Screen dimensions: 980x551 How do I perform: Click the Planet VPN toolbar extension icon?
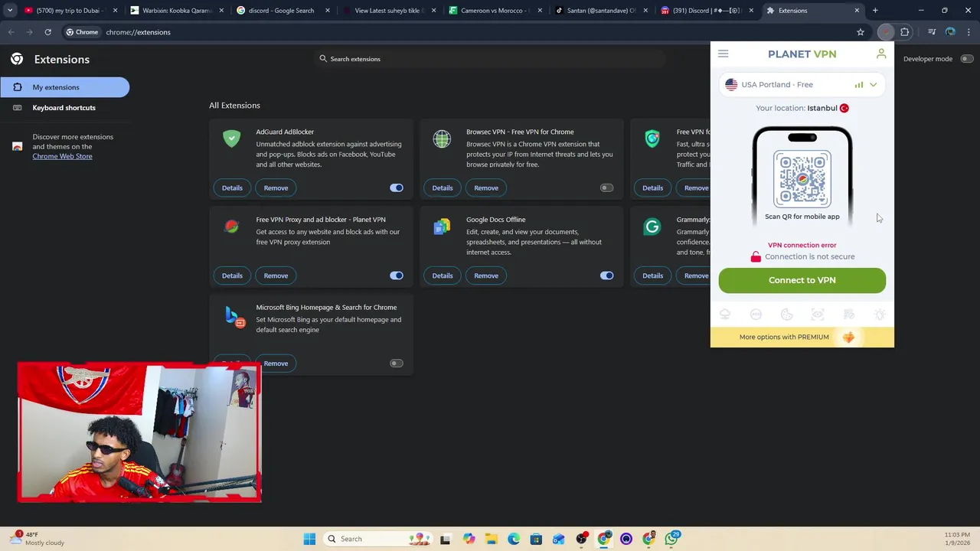tap(886, 32)
